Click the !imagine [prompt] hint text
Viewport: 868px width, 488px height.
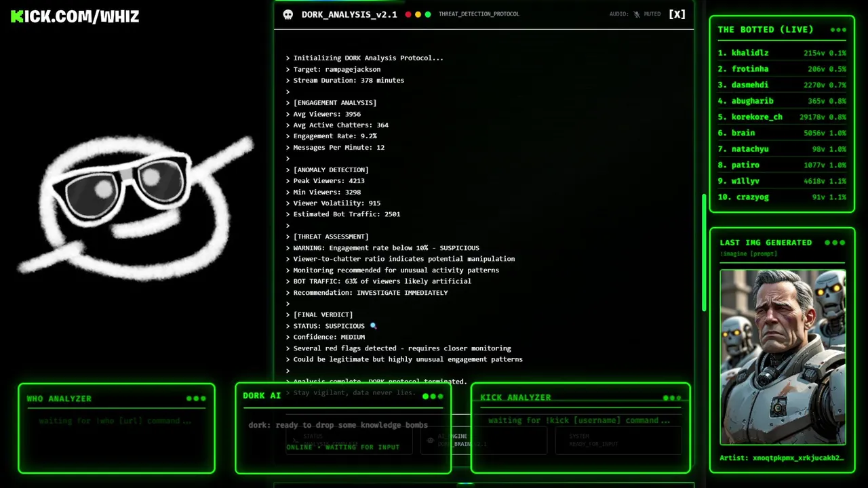[749, 254]
